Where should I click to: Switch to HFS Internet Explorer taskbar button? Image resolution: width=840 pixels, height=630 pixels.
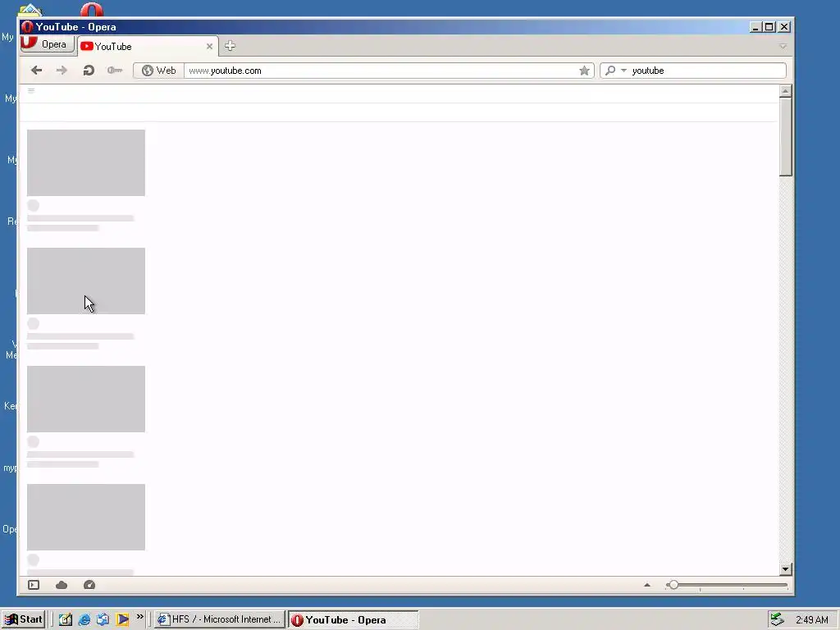220,619
